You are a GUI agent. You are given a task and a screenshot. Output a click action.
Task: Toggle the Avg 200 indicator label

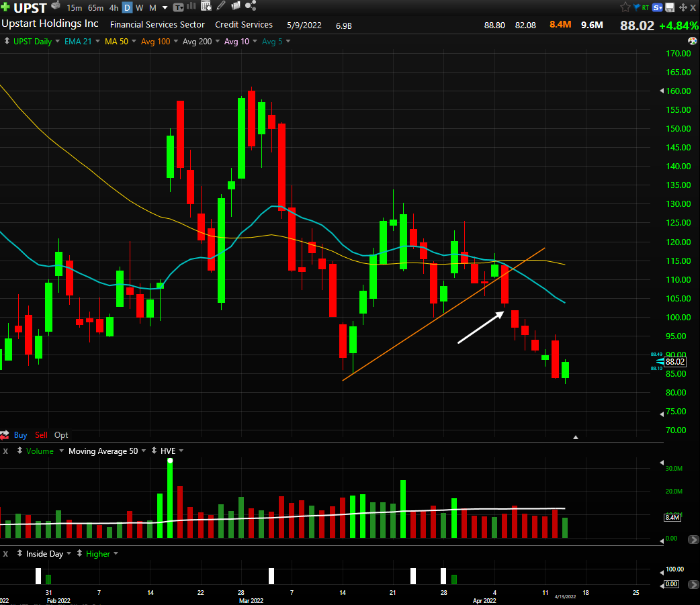point(197,42)
